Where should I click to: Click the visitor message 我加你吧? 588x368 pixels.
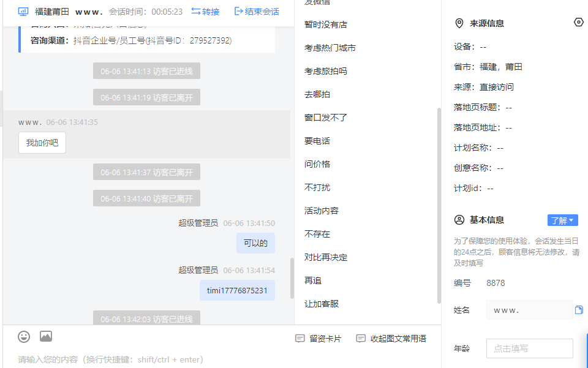(x=42, y=143)
